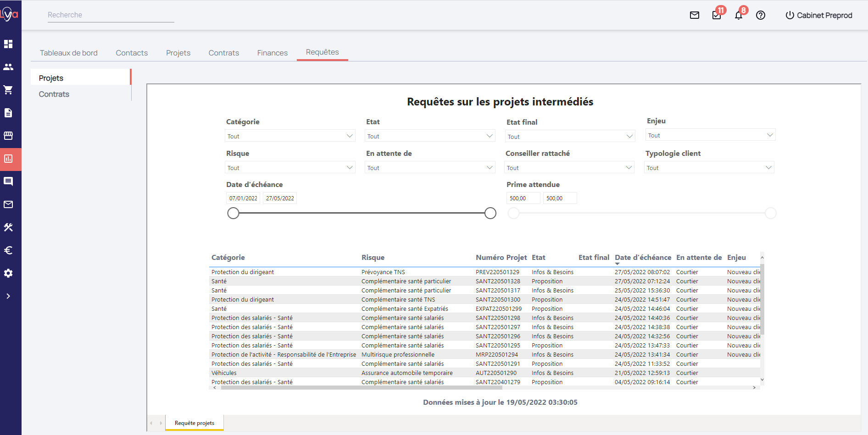Click the right handle of date slider

490,213
